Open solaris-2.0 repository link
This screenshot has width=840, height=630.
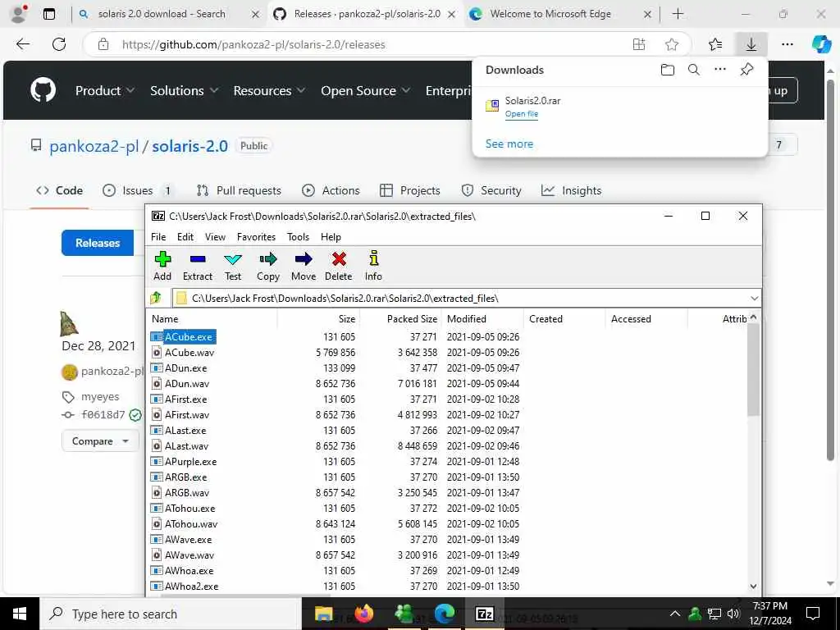pos(189,146)
